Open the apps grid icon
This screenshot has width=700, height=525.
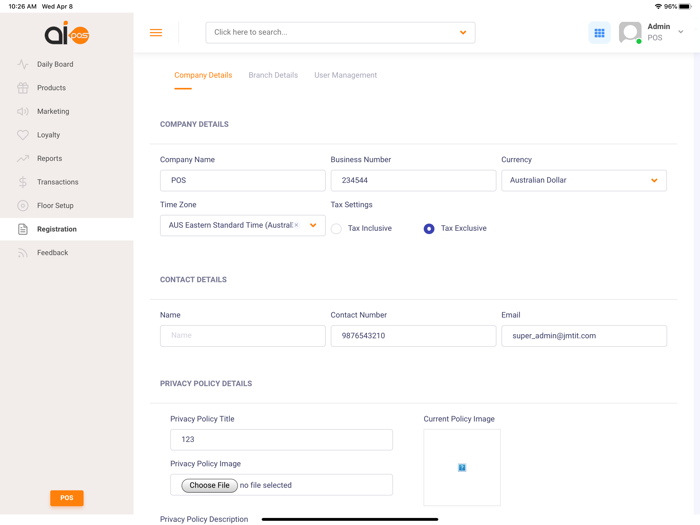click(599, 33)
